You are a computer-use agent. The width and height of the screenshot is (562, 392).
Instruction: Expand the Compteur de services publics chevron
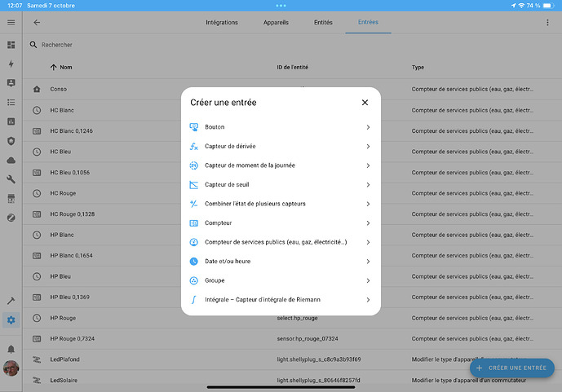coord(368,242)
